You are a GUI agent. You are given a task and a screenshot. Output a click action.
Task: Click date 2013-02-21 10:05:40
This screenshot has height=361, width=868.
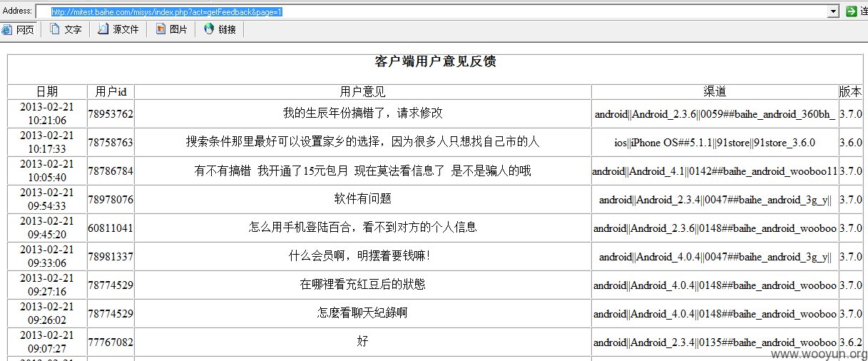tap(47, 171)
